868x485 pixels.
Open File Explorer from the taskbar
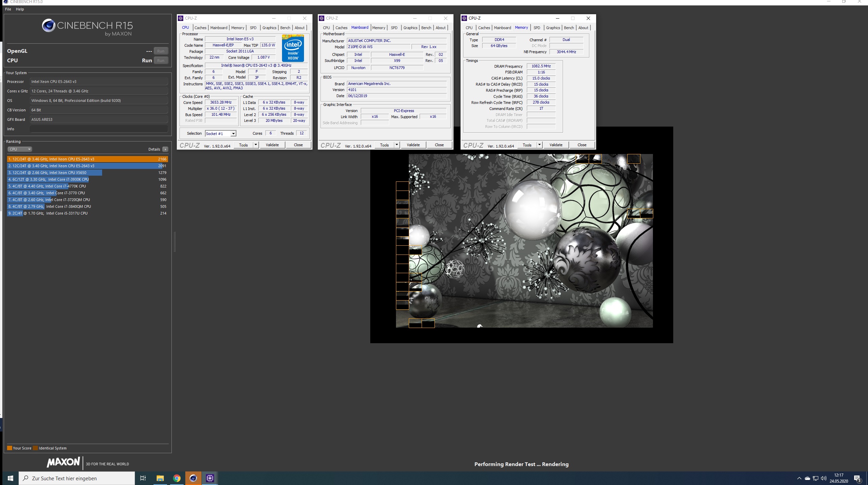coord(160,478)
